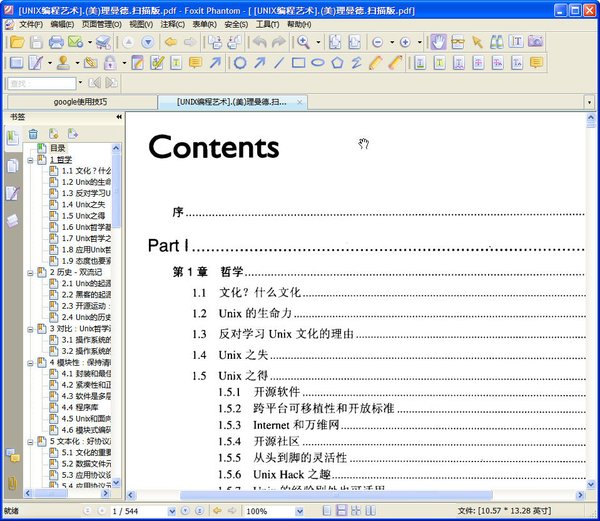The image size is (600, 521).
Task: Open the 文件(F) menu
Action: tap(30, 24)
